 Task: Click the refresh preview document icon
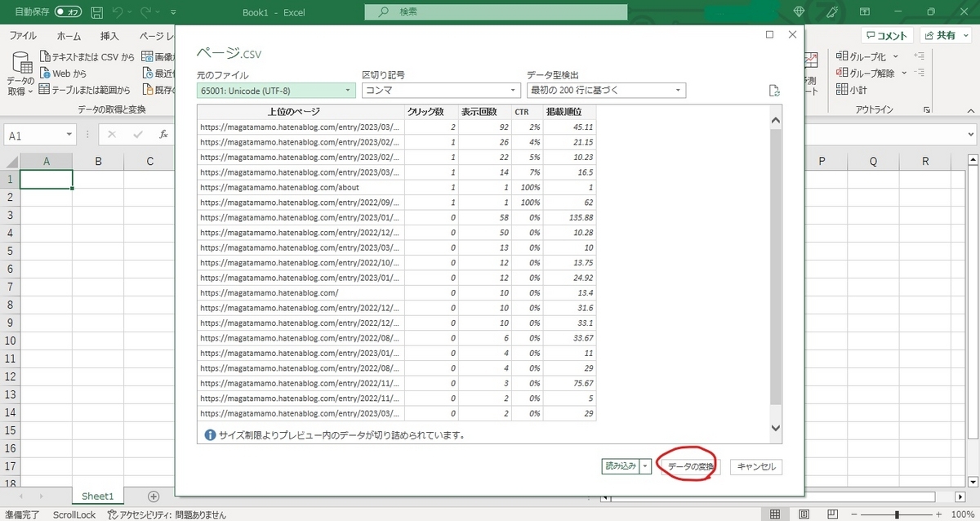774,91
